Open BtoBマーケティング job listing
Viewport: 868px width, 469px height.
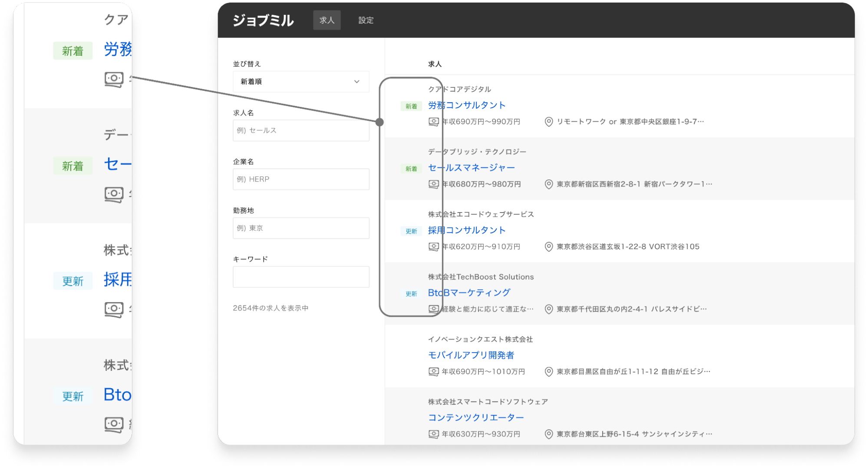(469, 293)
